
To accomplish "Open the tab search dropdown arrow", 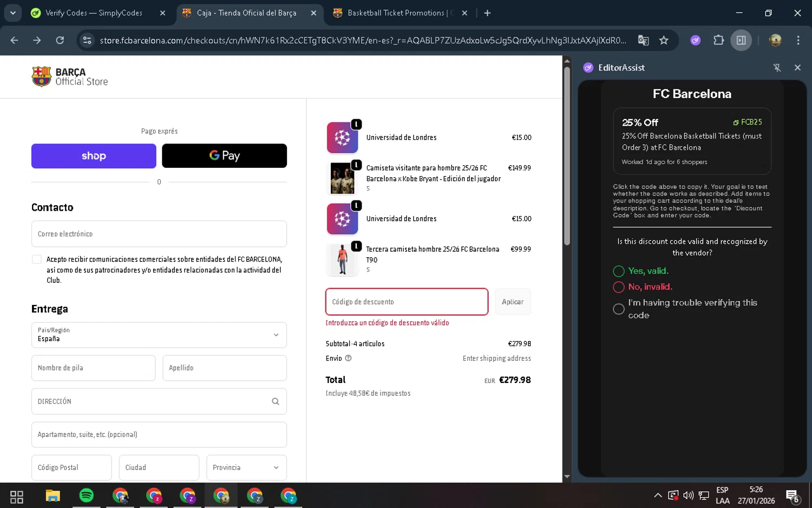I will click(13, 13).
